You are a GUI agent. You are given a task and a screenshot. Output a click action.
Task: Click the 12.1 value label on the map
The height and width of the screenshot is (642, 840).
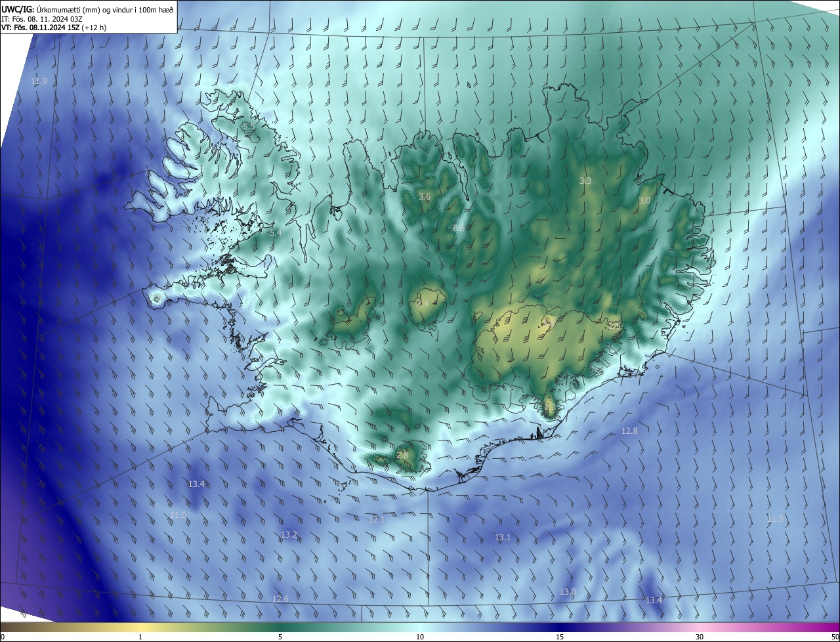377,519
